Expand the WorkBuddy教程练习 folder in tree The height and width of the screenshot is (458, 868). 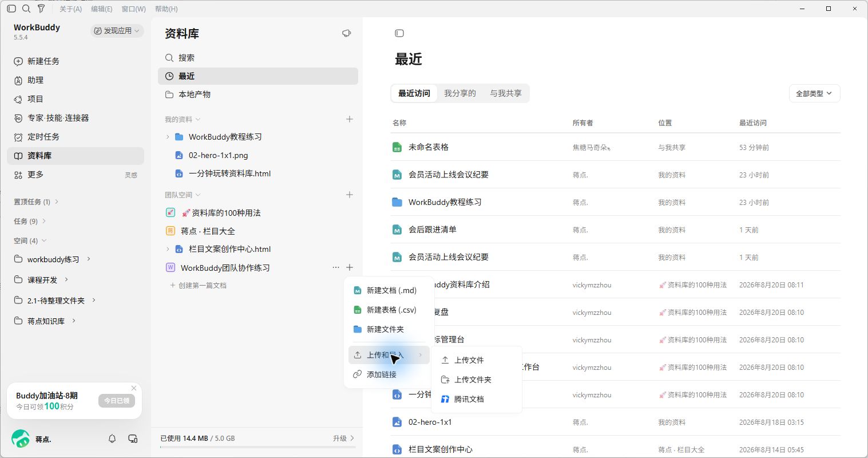(x=168, y=137)
